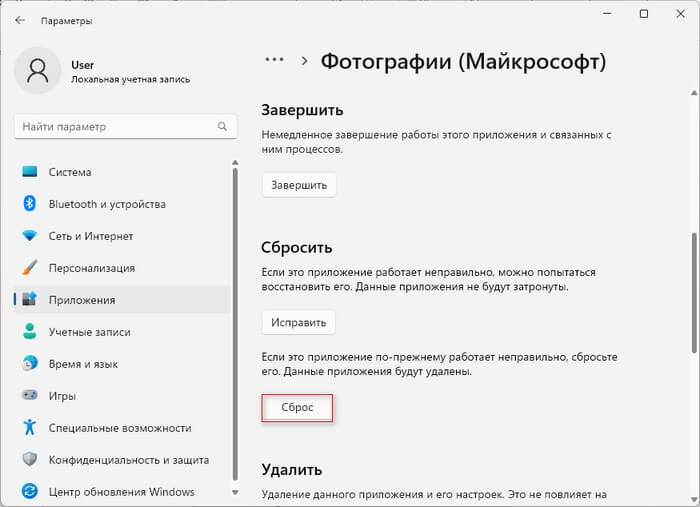The height and width of the screenshot is (507, 700).
Task: Focus the Найти параметр search field
Action: [x=125, y=127]
